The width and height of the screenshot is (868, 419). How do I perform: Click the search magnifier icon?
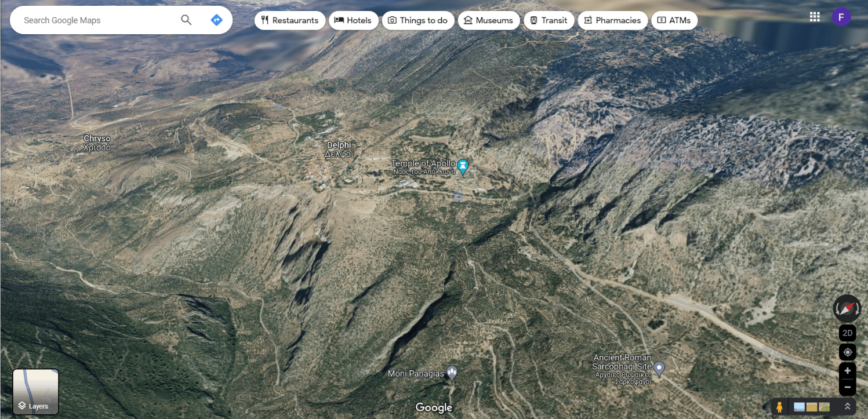186,20
